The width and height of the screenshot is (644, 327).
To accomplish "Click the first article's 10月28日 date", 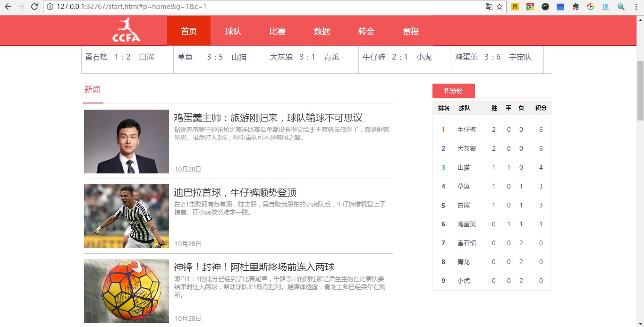I will pyautogui.click(x=188, y=169).
